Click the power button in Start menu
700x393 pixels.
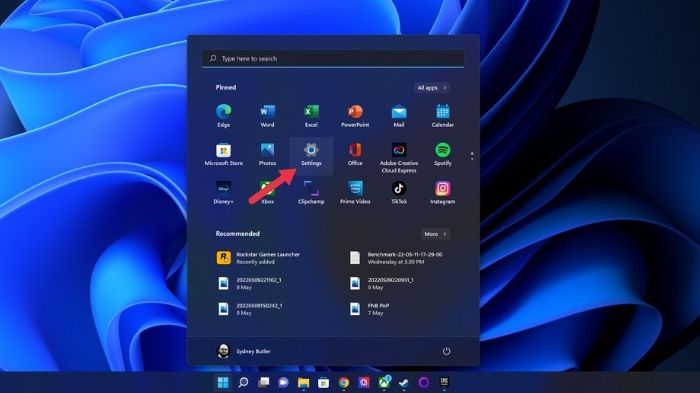click(x=446, y=351)
